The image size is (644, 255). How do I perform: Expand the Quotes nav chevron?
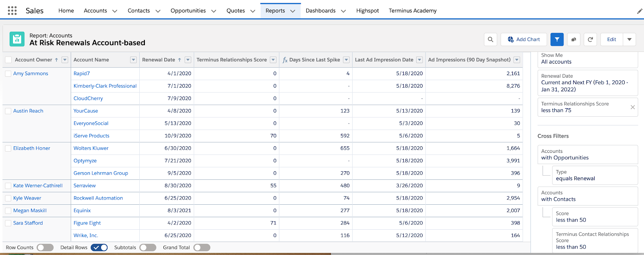pyautogui.click(x=253, y=11)
